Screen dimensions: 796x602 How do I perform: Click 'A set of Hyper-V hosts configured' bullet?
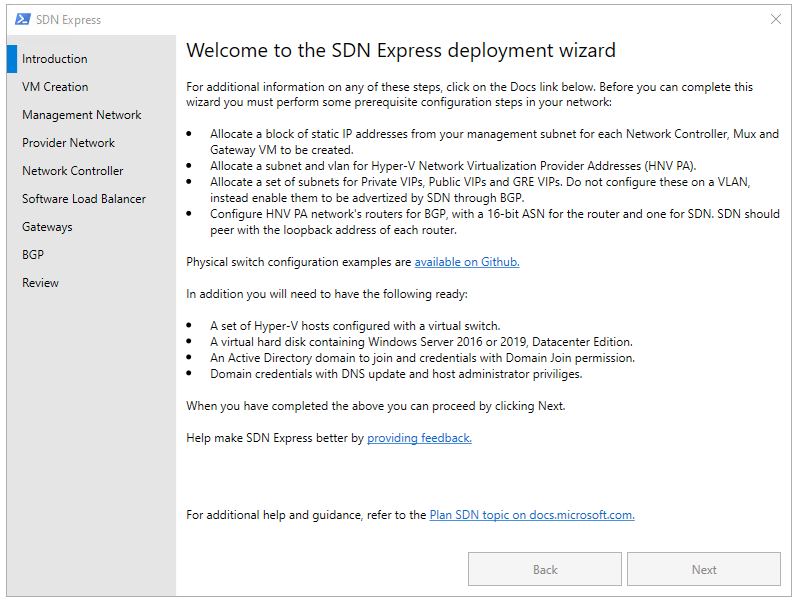pyautogui.click(x=355, y=326)
